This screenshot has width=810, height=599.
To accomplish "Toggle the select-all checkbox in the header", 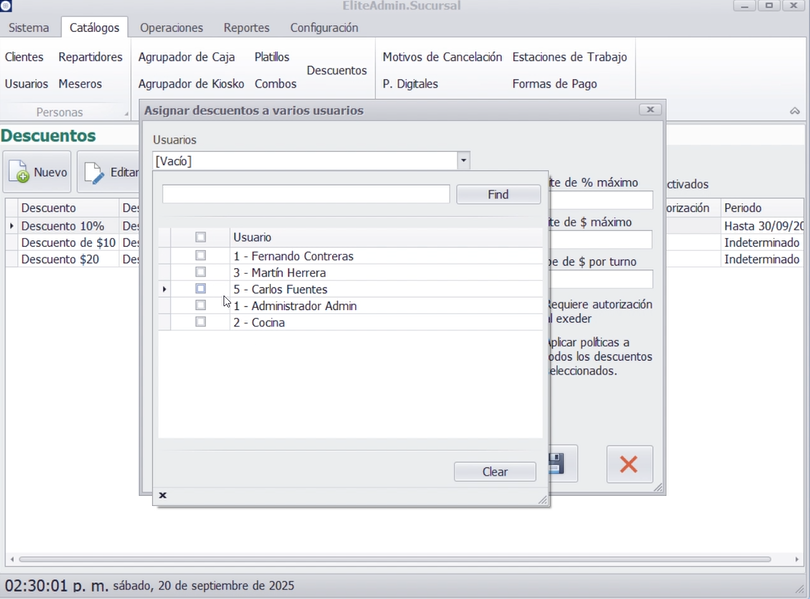I will coord(201,237).
